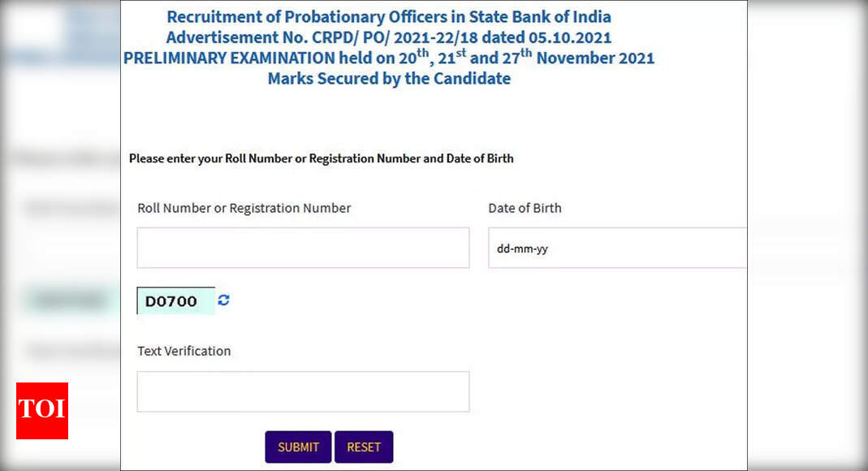Select the Date of Birth dd-mm-yy field

tap(617, 248)
